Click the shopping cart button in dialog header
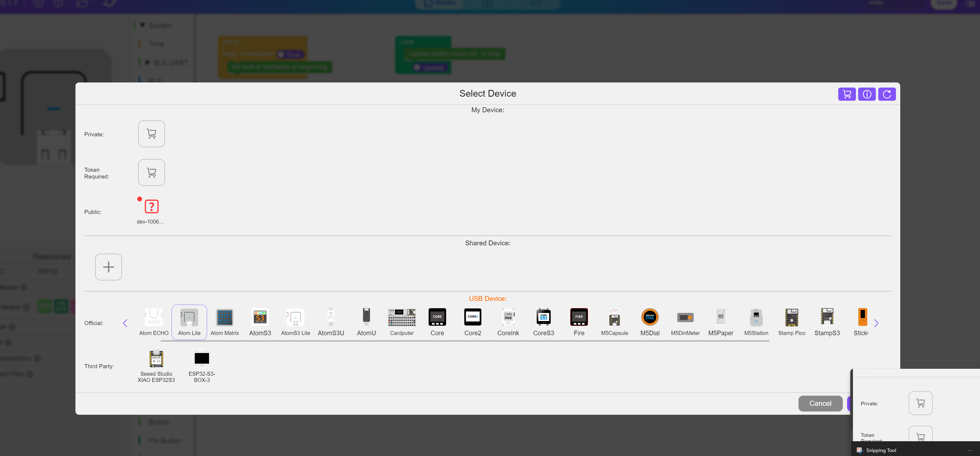Viewport: 980px width, 456px height. [x=847, y=94]
